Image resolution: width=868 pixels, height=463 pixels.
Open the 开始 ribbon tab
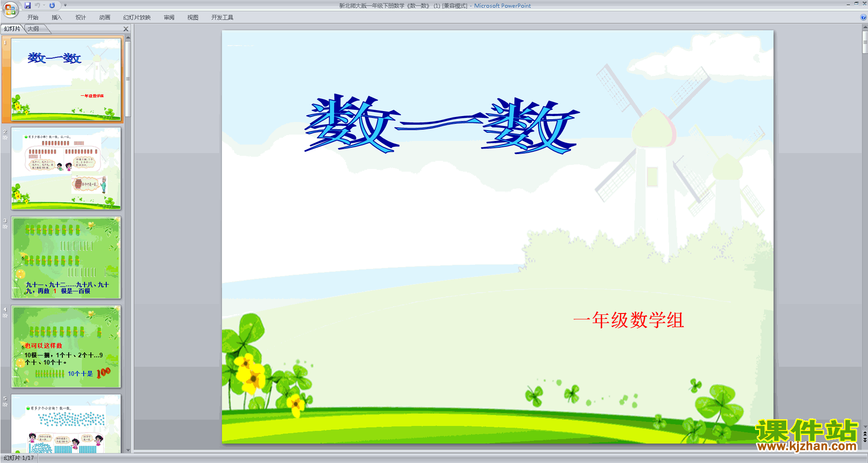(x=33, y=18)
